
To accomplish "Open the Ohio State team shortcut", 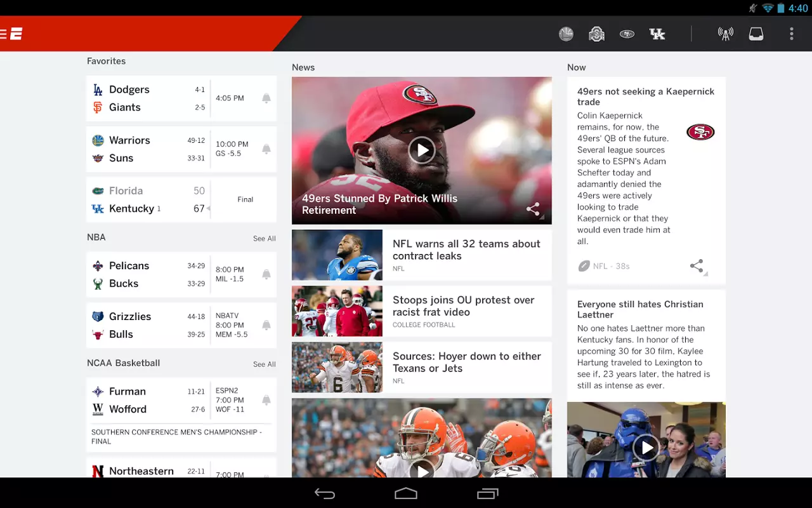I will click(596, 34).
